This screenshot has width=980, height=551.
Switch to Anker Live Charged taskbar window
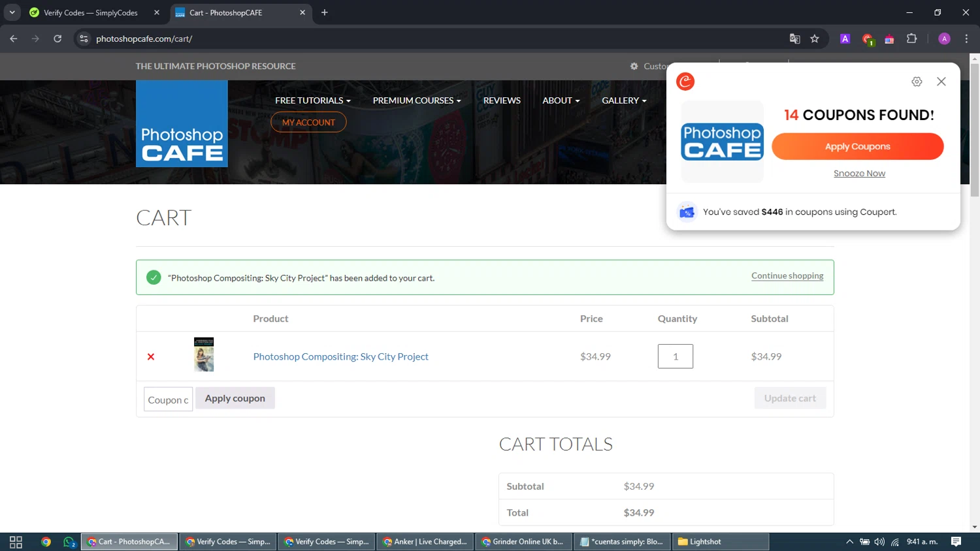[425, 542]
